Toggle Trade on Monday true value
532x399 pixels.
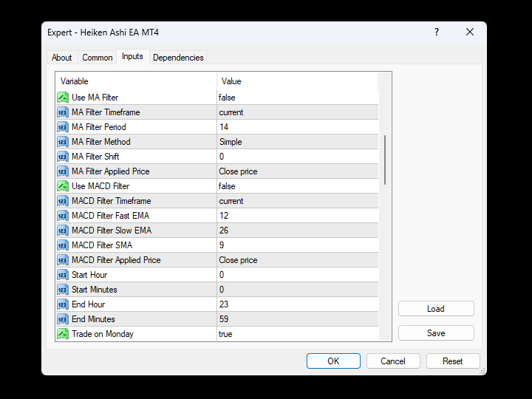[x=296, y=334]
